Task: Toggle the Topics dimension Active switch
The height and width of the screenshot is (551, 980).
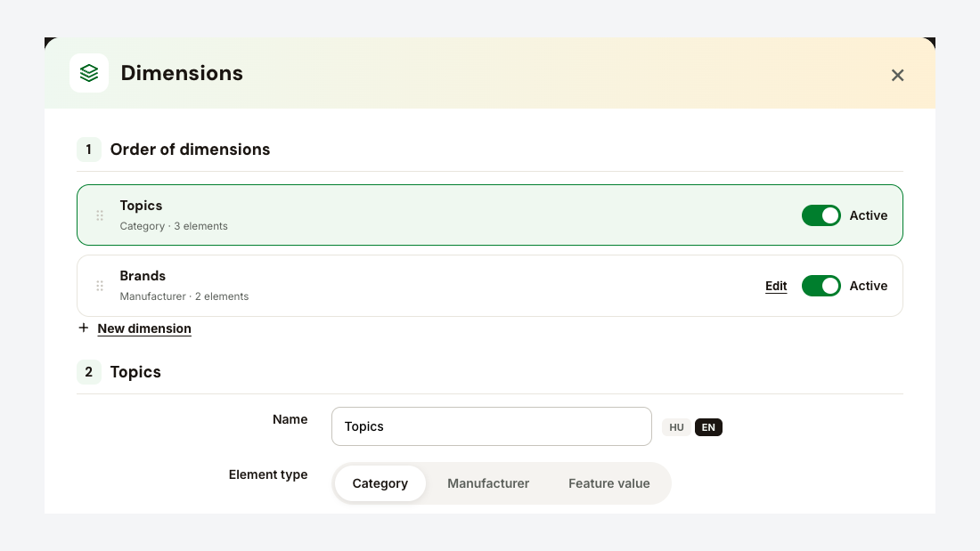Action: (x=821, y=215)
